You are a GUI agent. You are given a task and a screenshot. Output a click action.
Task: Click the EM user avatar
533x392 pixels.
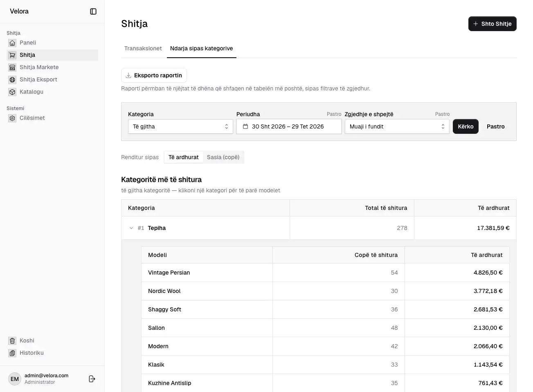click(15, 379)
